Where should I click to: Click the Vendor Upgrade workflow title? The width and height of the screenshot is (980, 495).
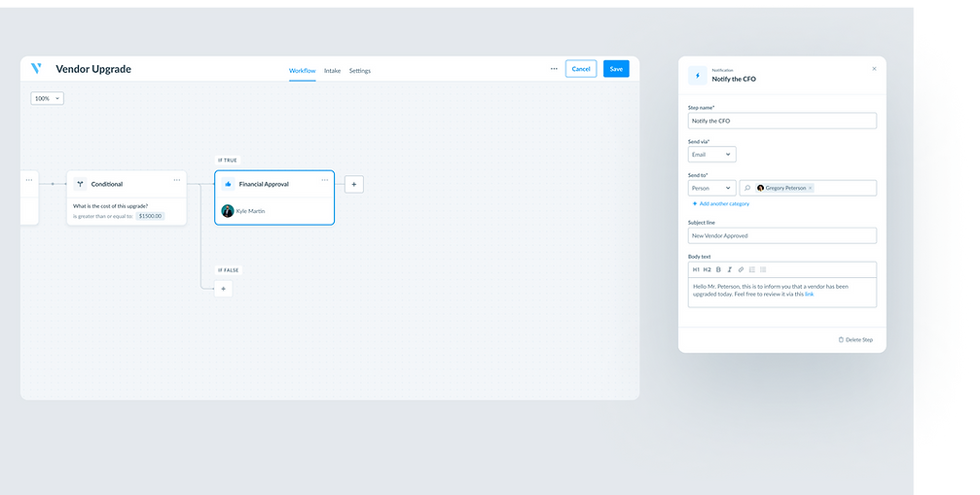coord(93,69)
